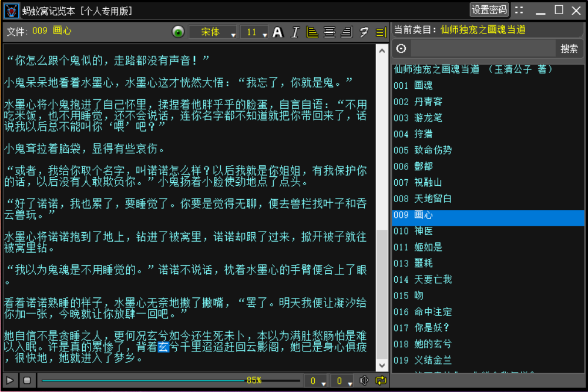588x392 pixels.
Task: Open the font size 11 dropdown
Action: (x=254, y=32)
